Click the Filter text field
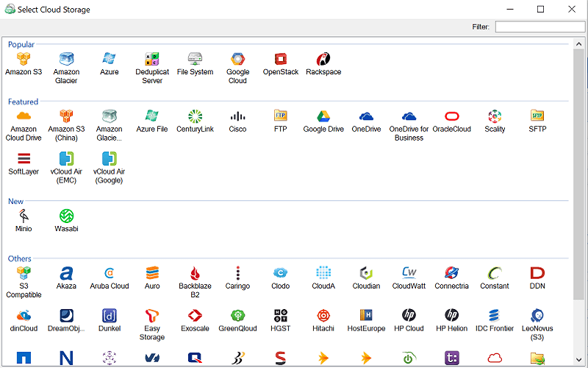 (540, 26)
